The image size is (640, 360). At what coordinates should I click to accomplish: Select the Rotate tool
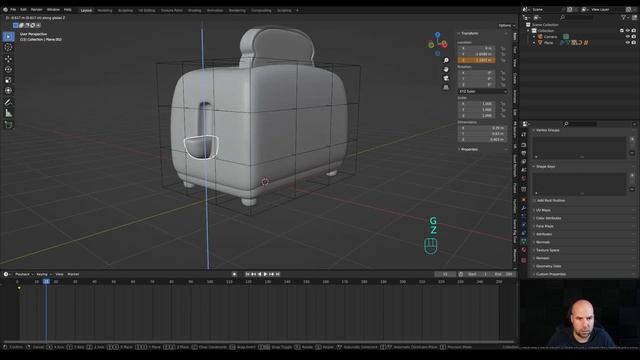(8, 69)
